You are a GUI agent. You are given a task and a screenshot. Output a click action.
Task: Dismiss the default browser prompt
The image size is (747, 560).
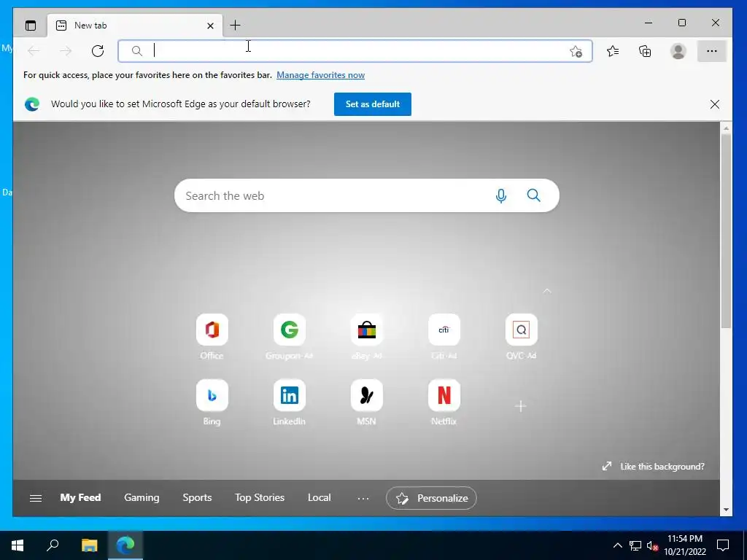pyautogui.click(x=715, y=104)
